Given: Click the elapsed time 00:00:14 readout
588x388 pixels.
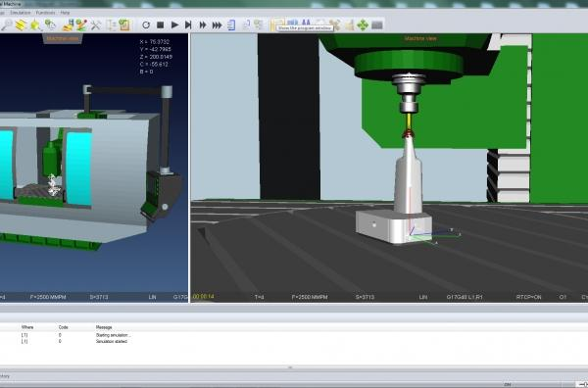Looking at the screenshot, I should (203, 297).
